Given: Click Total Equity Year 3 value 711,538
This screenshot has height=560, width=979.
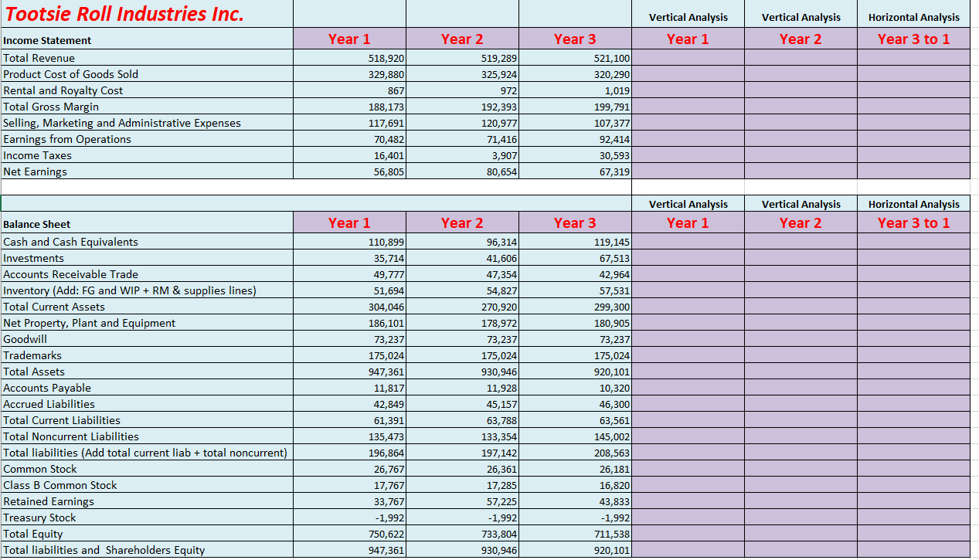Looking at the screenshot, I should tap(575, 534).
